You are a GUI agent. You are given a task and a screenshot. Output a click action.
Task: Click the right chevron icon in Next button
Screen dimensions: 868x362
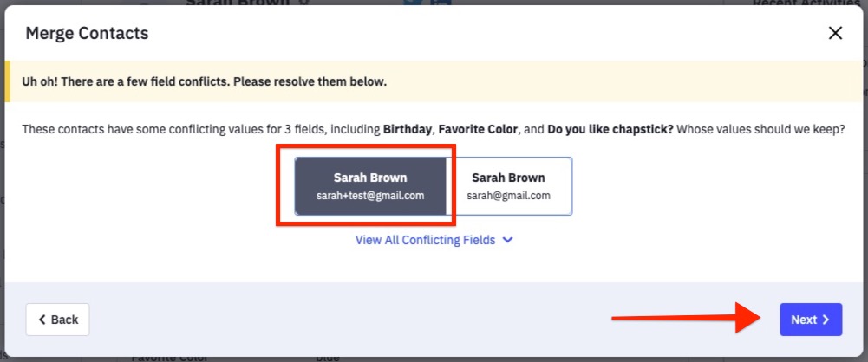(826, 320)
